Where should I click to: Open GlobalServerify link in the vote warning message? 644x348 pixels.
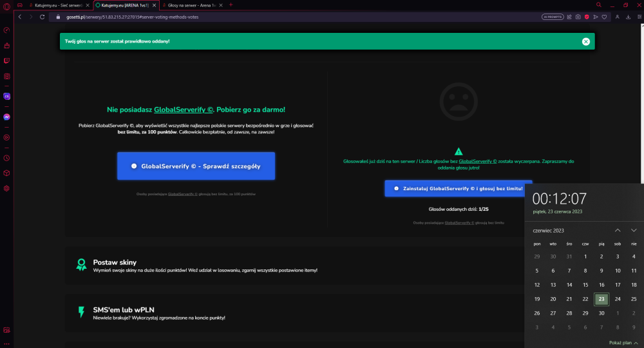pos(478,162)
